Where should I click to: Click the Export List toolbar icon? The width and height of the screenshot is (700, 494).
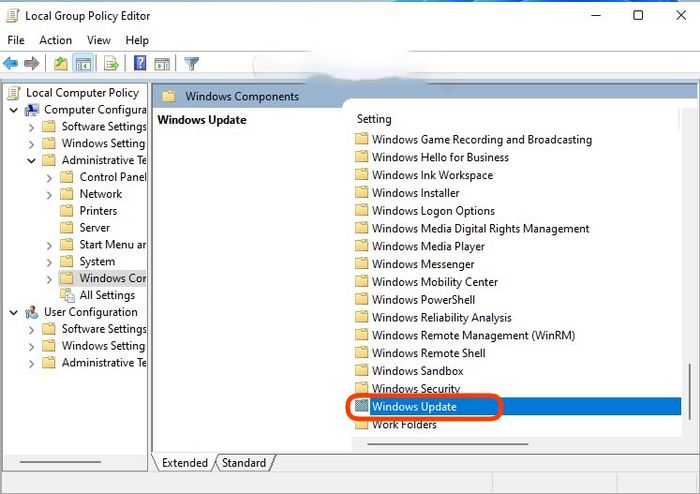point(111,63)
